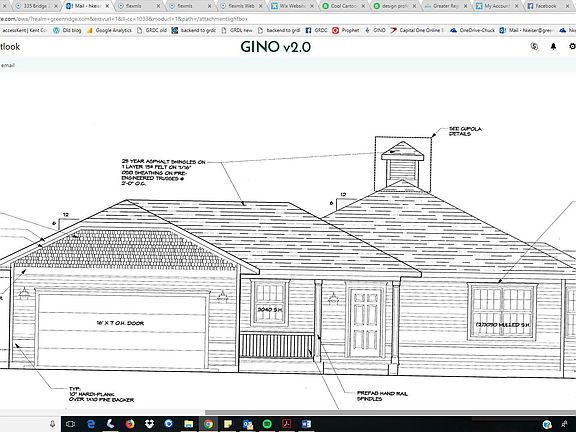Click the Outlook title in the header
Screen dimensions: 576x432
pyautogui.click(x=10, y=47)
